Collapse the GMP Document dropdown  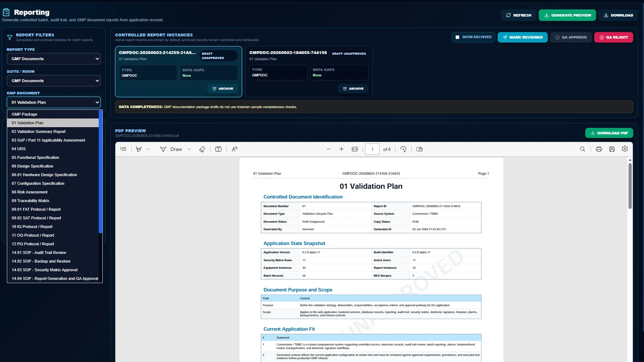54,102
